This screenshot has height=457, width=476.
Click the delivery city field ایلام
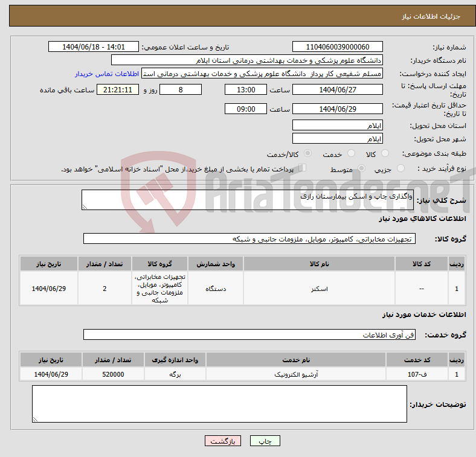(337, 138)
